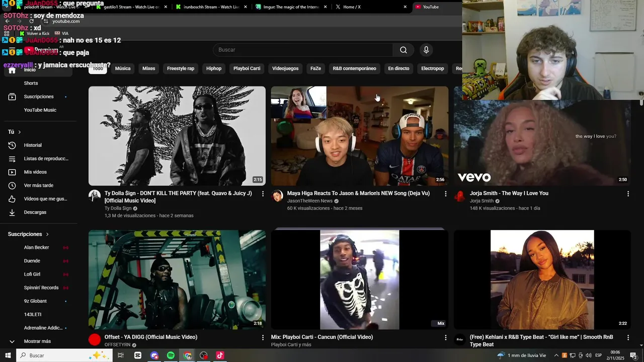Open YouTube Music in the sidebar
Image resolution: width=644 pixels, height=362 pixels.
[x=40, y=110]
